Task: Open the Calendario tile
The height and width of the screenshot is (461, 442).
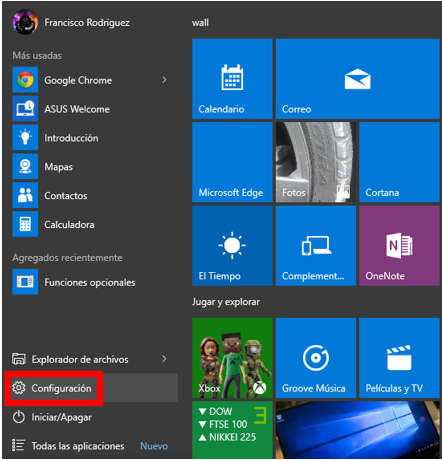Action: pyautogui.click(x=232, y=79)
